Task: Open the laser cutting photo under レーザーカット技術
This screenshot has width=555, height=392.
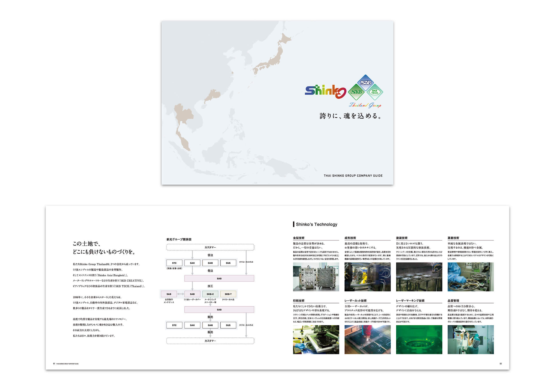Action: 367,340
